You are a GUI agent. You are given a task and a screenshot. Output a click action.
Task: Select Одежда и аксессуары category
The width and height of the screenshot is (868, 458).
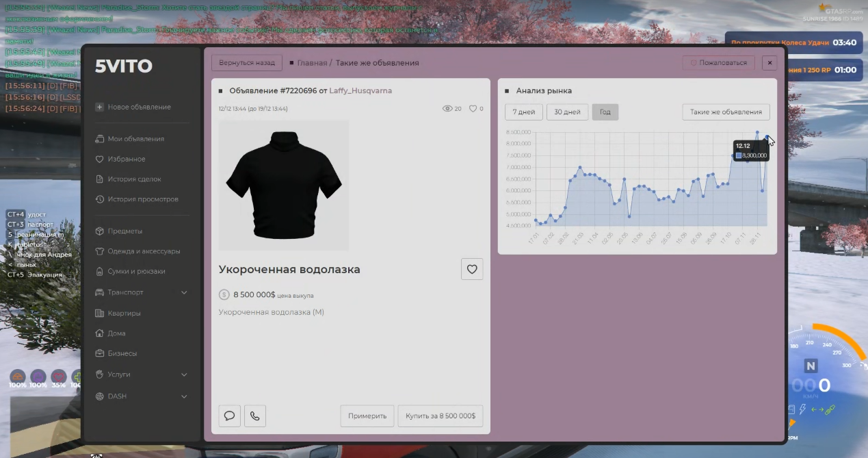click(144, 251)
